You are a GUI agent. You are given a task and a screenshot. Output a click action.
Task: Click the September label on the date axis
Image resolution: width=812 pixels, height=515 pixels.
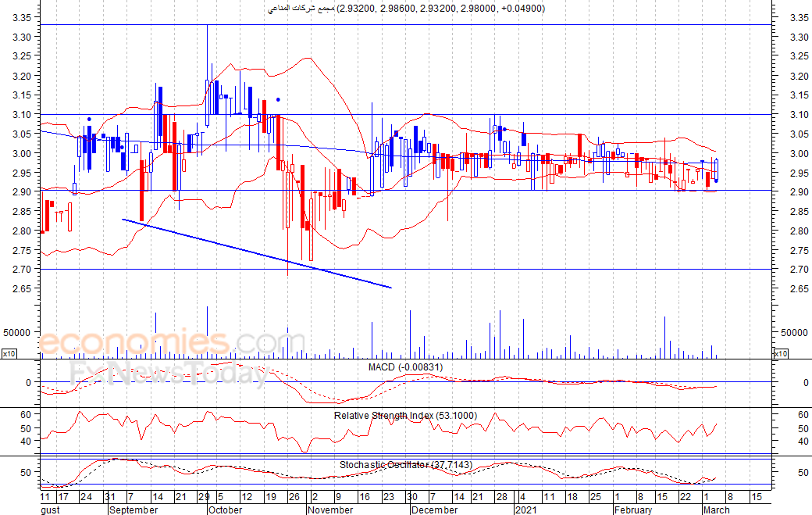[x=133, y=510]
